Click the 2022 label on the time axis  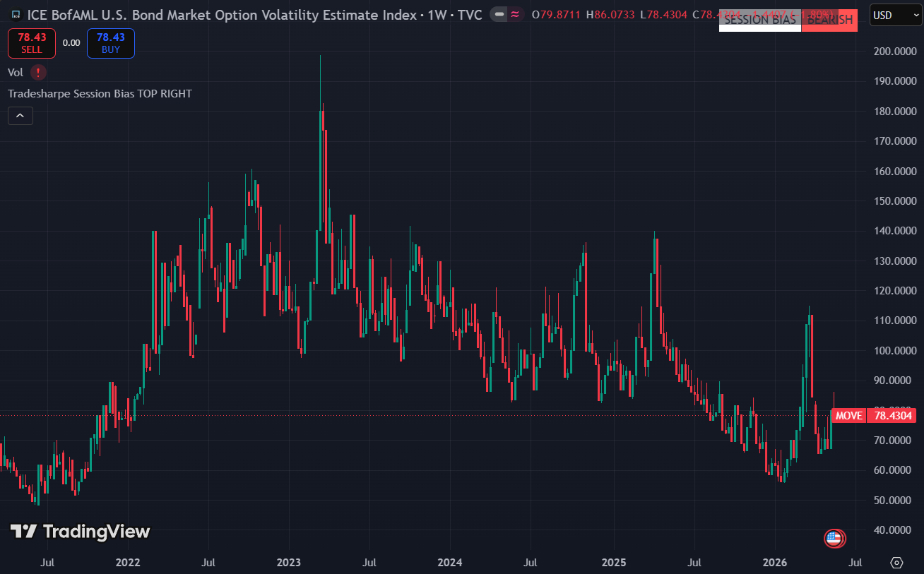pos(128,563)
